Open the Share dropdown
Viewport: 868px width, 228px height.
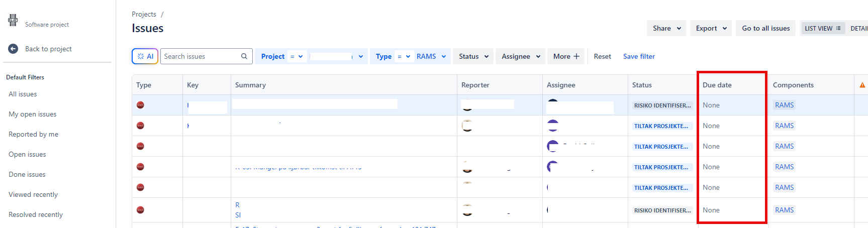click(667, 28)
